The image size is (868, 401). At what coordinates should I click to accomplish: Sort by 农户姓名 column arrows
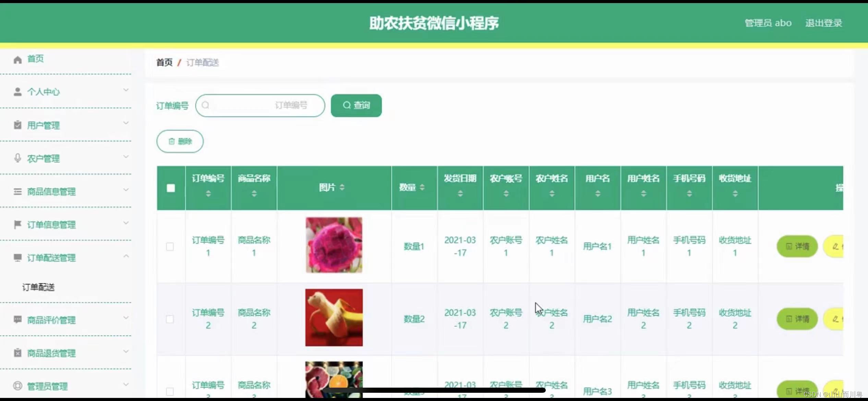pyautogui.click(x=552, y=194)
